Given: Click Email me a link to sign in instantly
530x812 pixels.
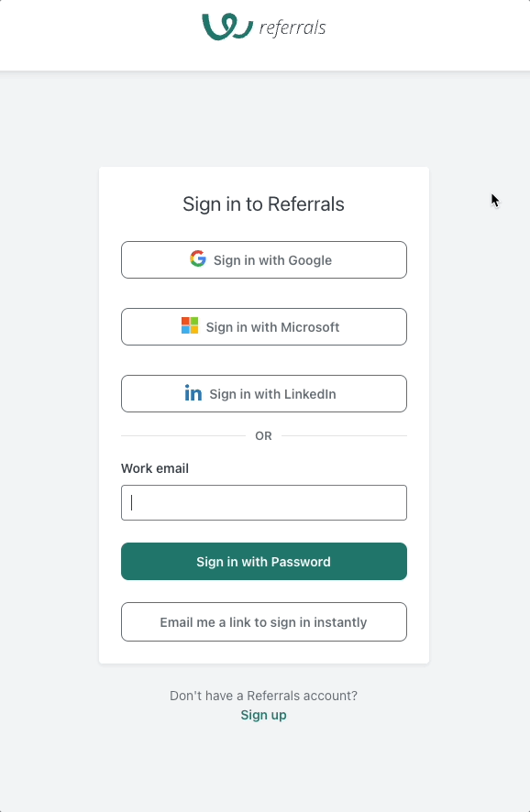Looking at the screenshot, I should (263, 621).
